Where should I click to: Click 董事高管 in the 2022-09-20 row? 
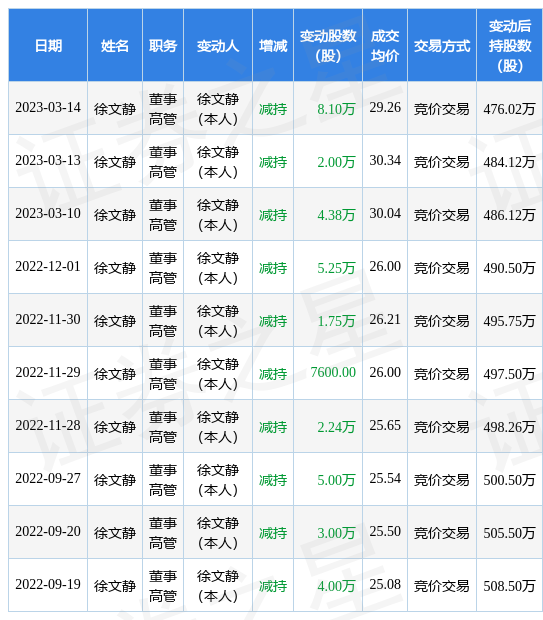point(163,533)
